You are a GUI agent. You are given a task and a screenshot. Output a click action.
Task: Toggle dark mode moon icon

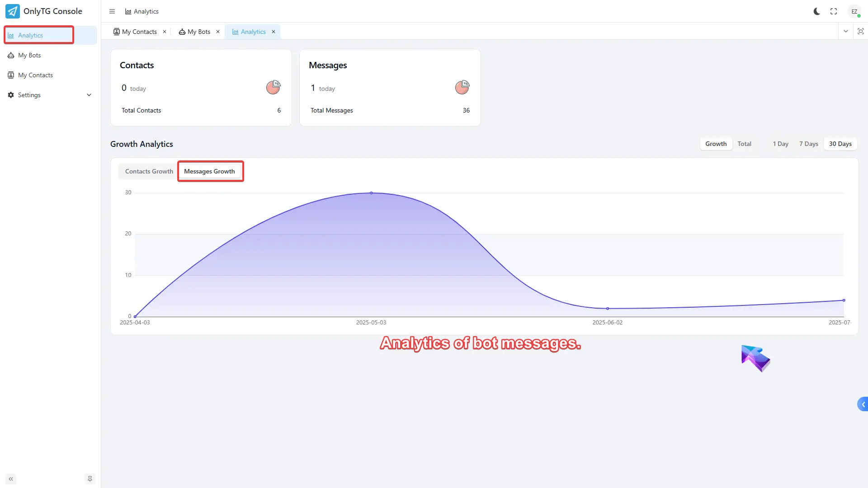(x=816, y=11)
